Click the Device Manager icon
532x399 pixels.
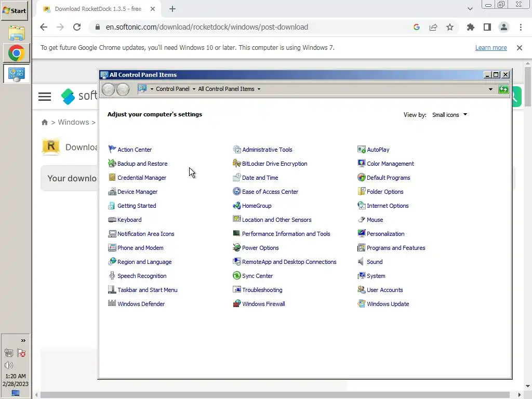112,191
